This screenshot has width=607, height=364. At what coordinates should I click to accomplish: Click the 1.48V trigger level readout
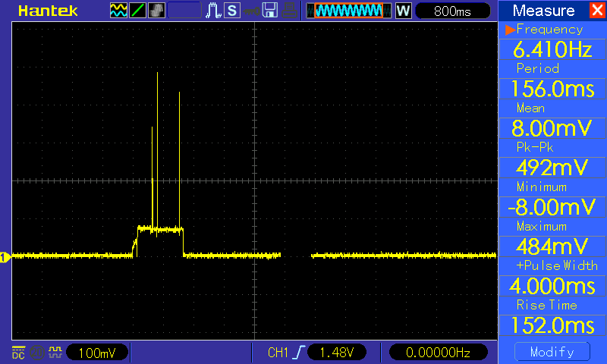(x=337, y=353)
